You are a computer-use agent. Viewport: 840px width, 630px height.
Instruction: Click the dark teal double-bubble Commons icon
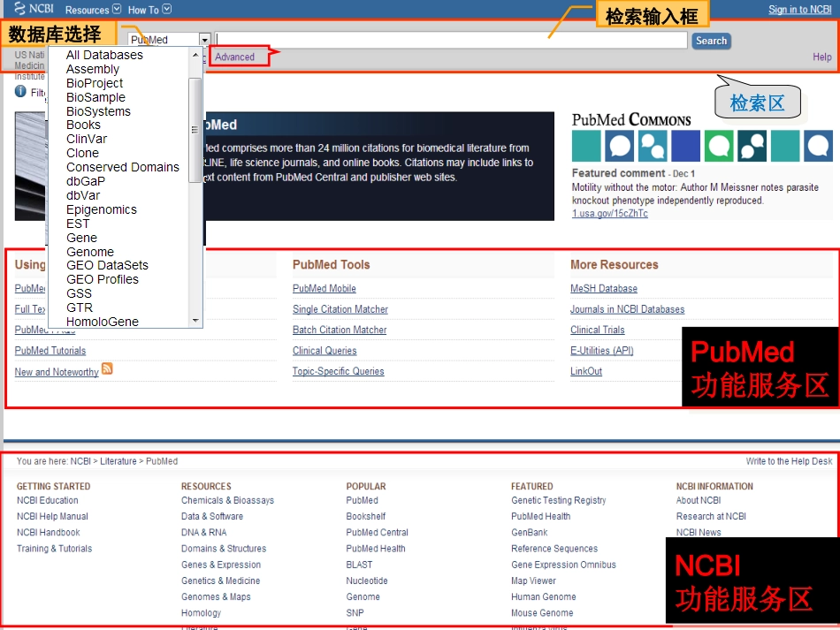pyautogui.click(x=752, y=146)
